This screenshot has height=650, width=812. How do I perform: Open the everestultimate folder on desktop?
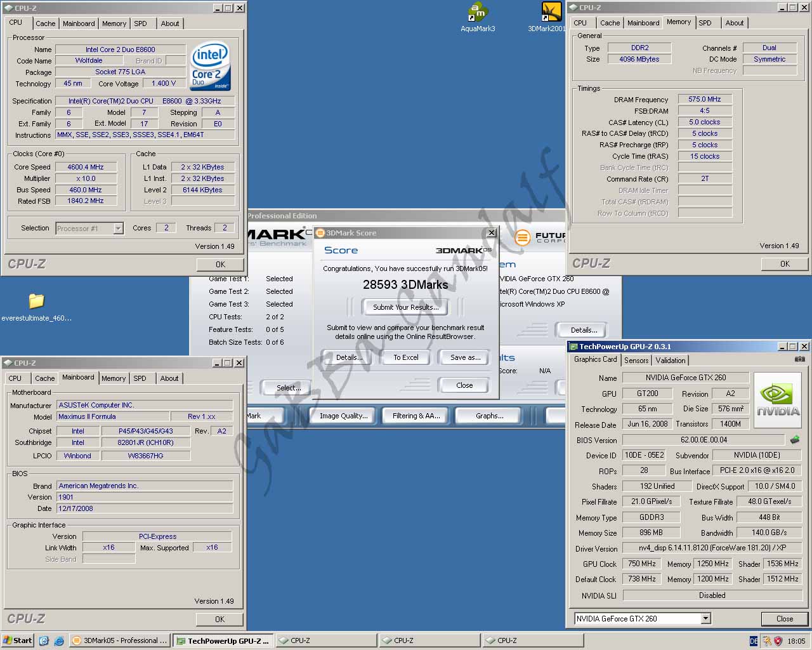(36, 307)
